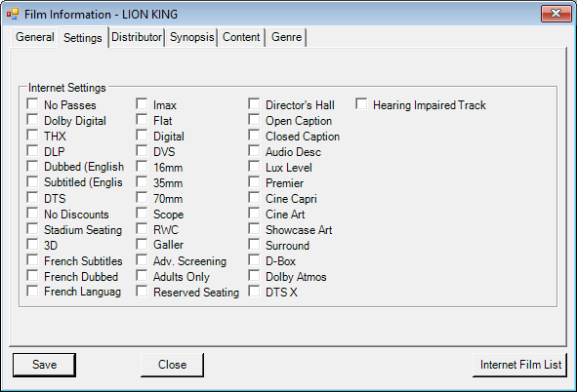Screen dimensions: 577x392
Task: Click the Film Information window icon
Action: (x=12, y=14)
